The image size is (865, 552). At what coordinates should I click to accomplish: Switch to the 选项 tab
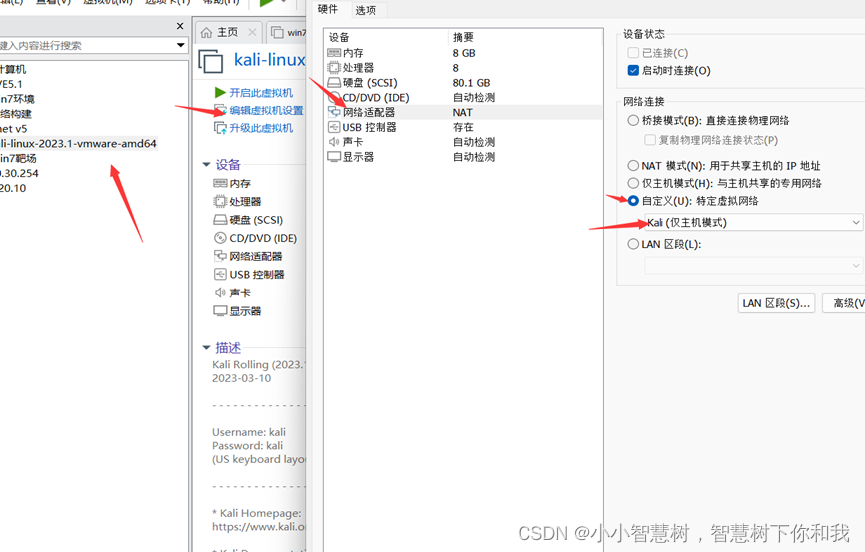[366, 10]
